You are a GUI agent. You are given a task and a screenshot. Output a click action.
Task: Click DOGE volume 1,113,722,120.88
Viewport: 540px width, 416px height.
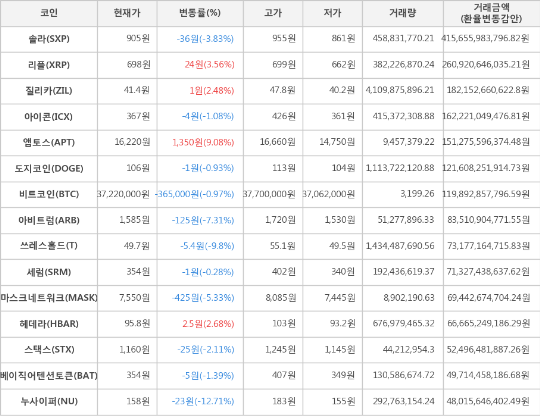[400, 168]
